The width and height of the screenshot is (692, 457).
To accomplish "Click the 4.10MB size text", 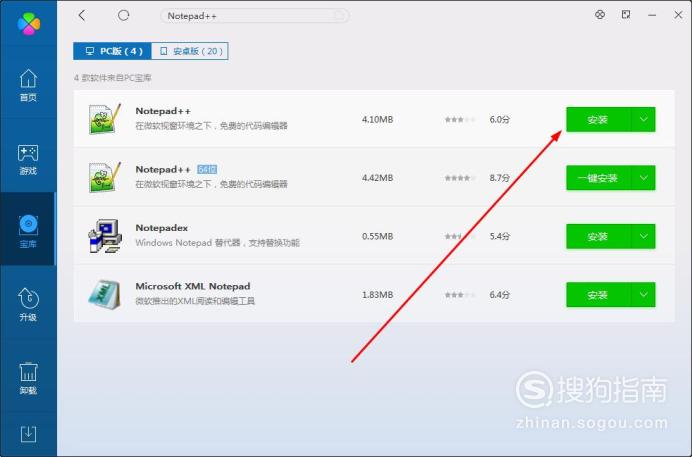I will 377,120.
